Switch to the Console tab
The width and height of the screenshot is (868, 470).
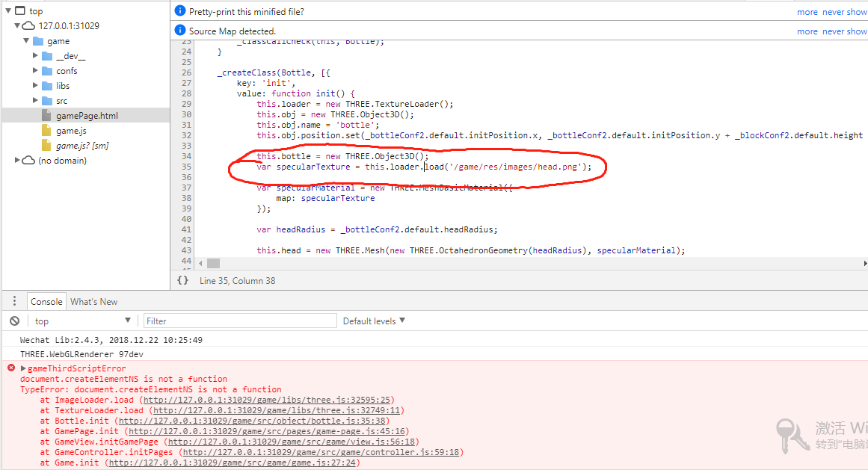point(46,301)
